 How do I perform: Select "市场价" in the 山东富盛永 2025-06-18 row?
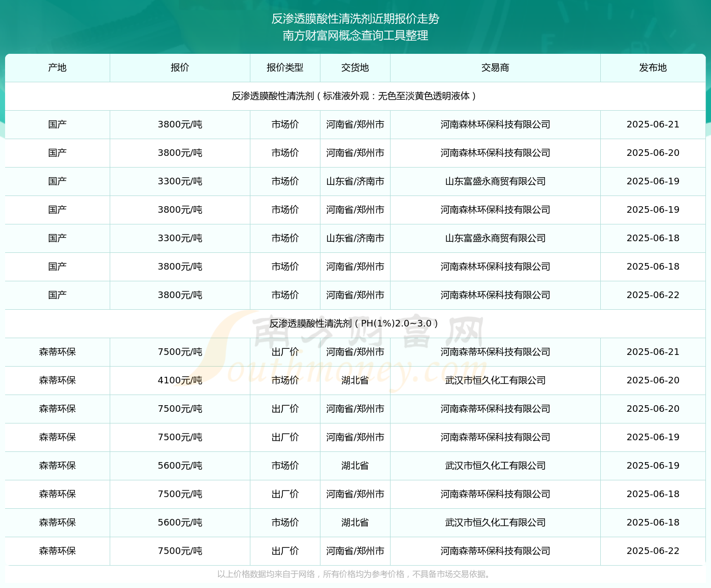(285, 238)
